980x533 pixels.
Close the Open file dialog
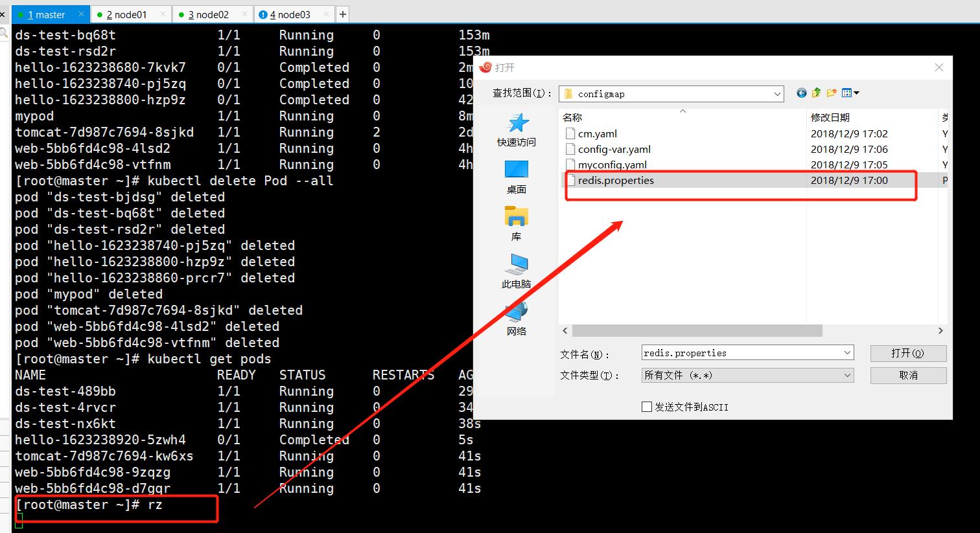[939, 67]
